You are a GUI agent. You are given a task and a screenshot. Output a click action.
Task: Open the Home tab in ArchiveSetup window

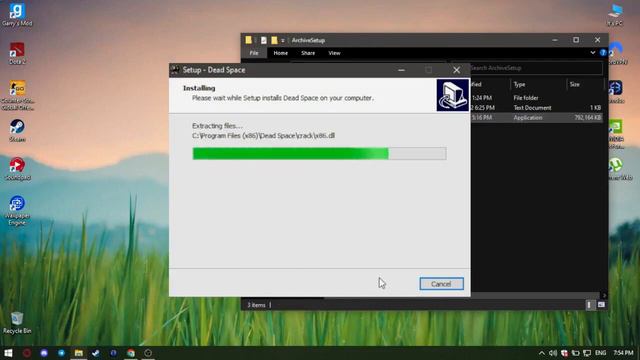click(x=280, y=53)
